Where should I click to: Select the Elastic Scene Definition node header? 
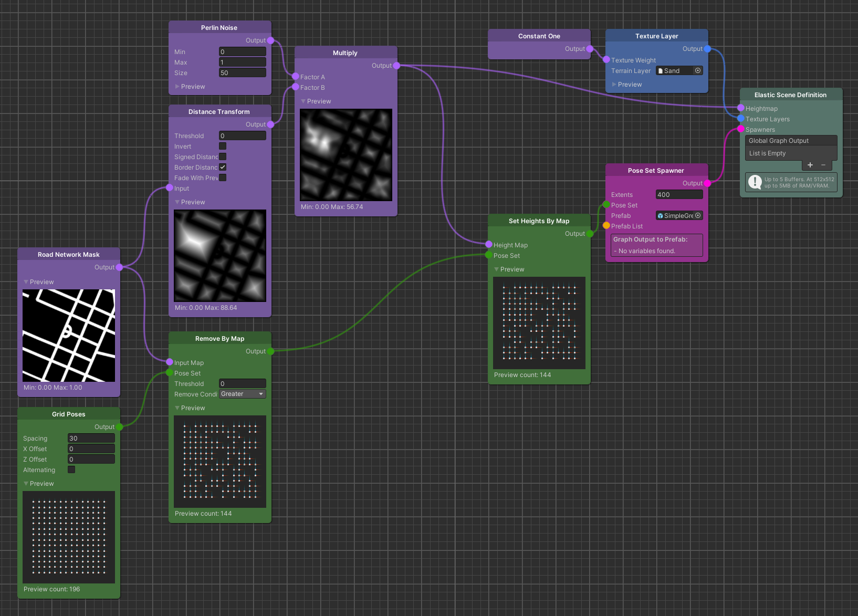(x=790, y=95)
